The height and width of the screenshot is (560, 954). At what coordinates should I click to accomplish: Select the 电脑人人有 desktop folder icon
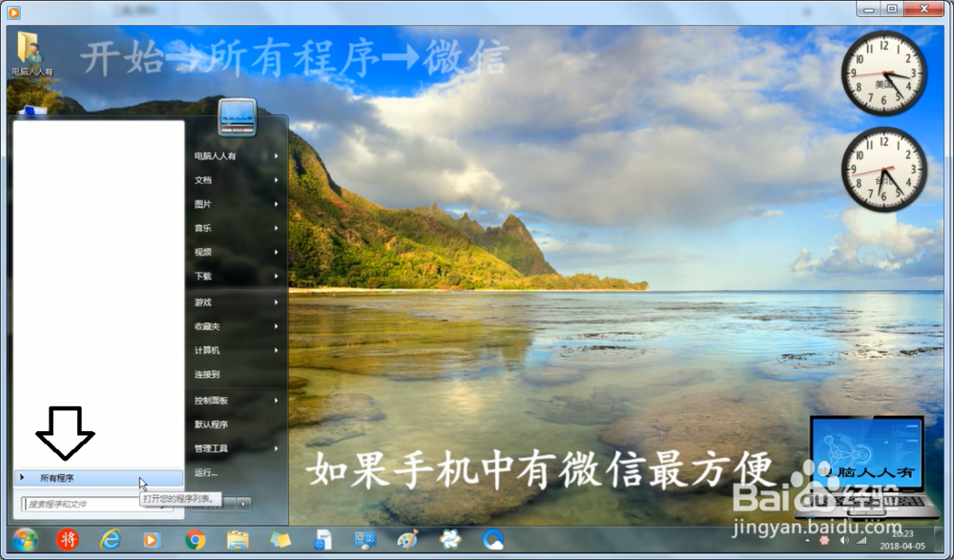click(31, 53)
